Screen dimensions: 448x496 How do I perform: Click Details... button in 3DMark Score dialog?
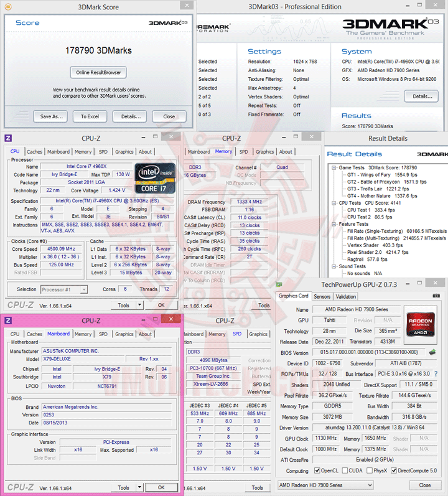point(130,116)
